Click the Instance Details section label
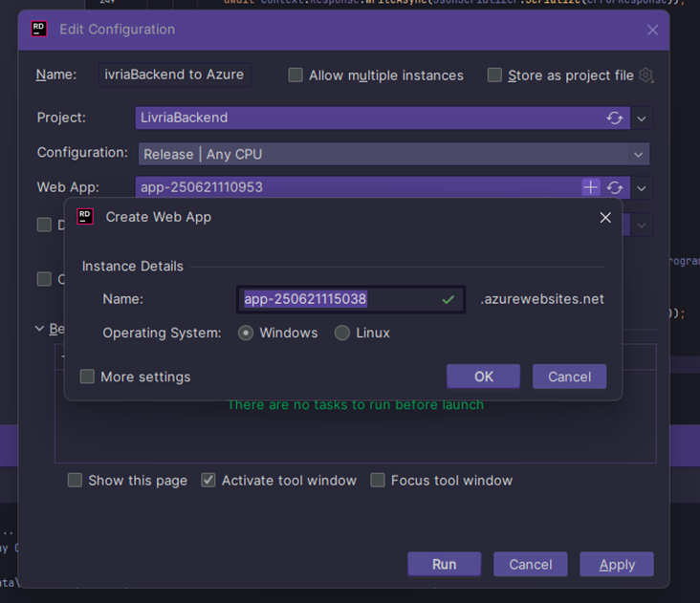This screenshot has width=700, height=603. [x=133, y=267]
